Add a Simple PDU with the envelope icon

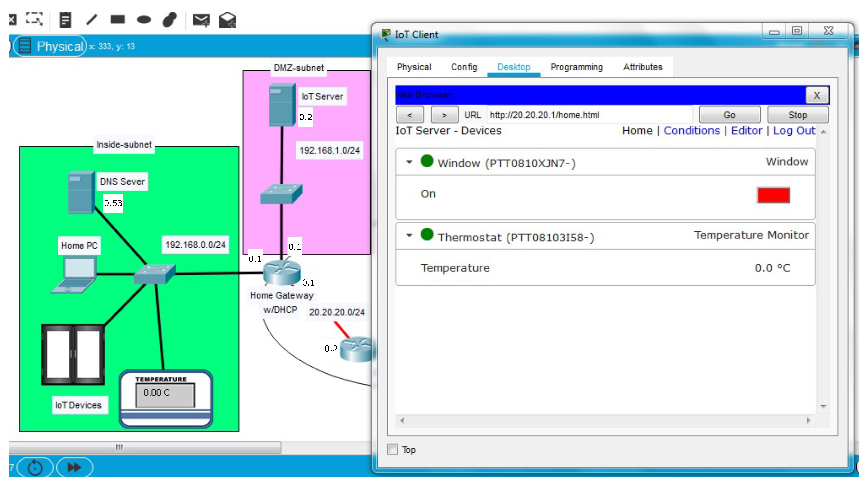(x=201, y=20)
